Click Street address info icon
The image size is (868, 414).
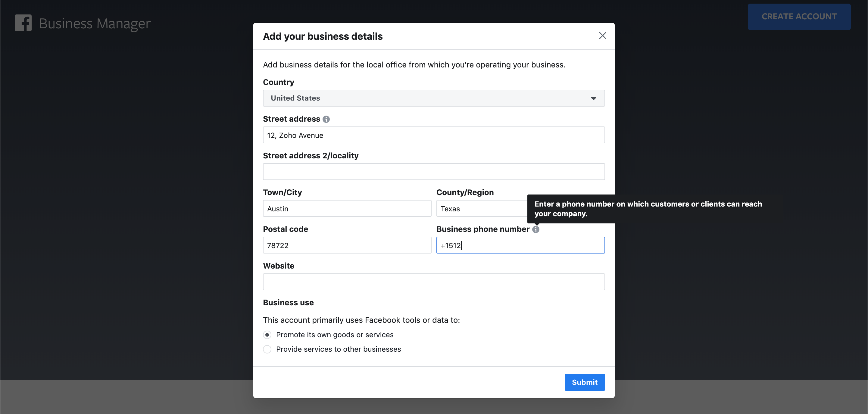click(x=326, y=119)
